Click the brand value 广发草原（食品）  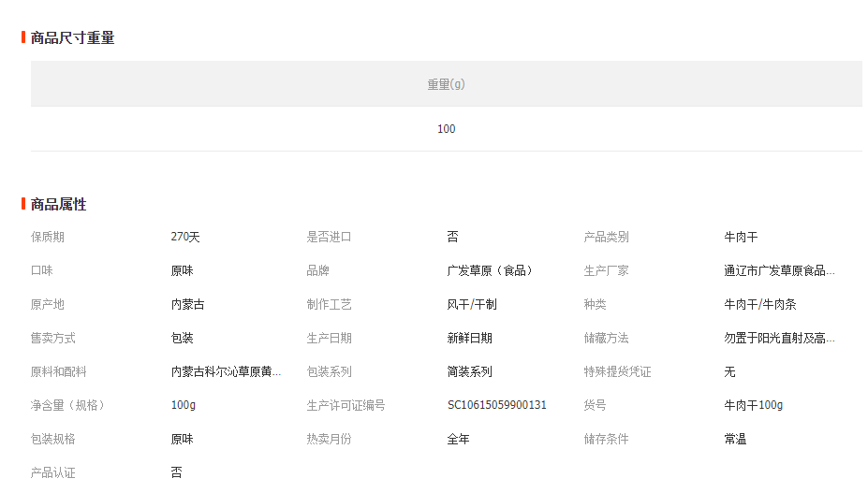click(492, 271)
